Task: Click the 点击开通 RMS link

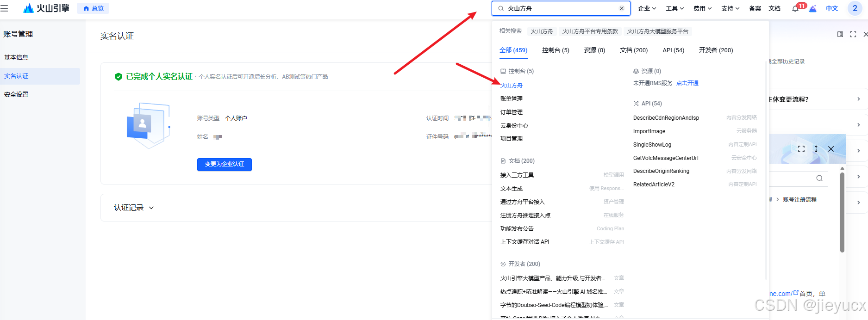Action: click(687, 83)
